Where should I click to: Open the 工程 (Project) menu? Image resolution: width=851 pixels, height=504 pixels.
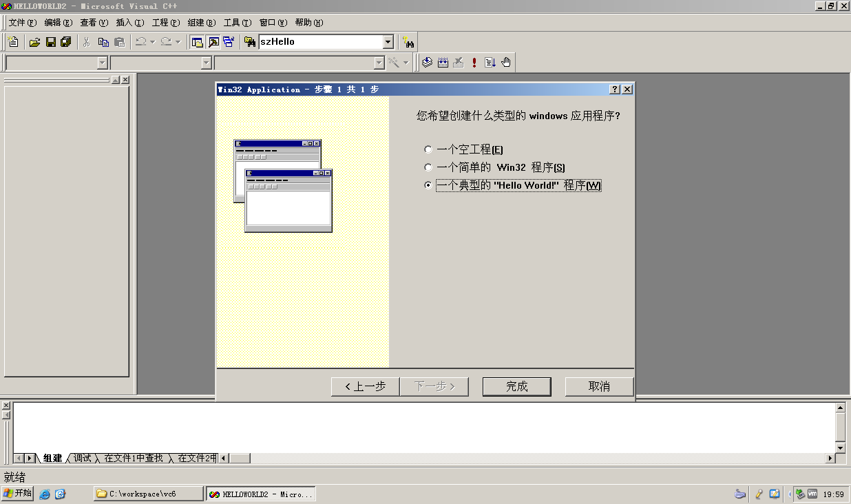pyautogui.click(x=166, y=23)
